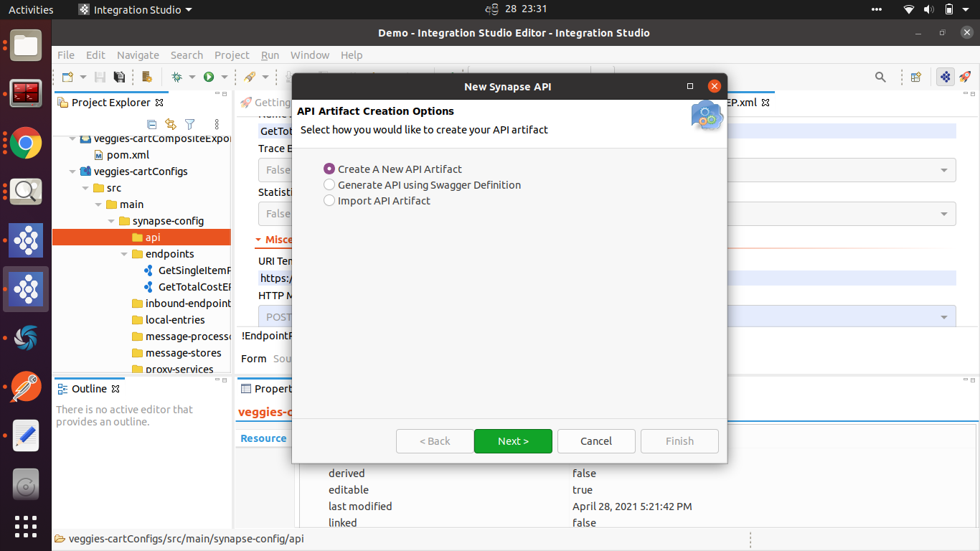Click the Open Perspective icon
The width and height of the screenshot is (980, 551).
[915, 77]
